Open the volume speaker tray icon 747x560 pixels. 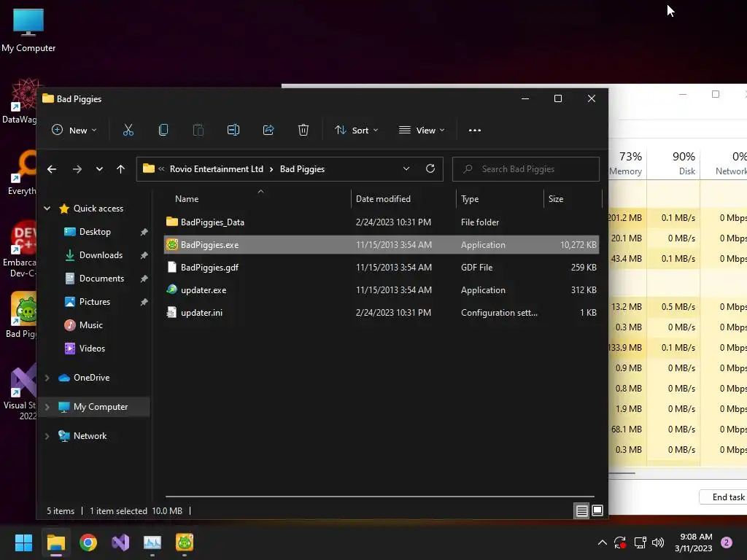(x=658, y=542)
